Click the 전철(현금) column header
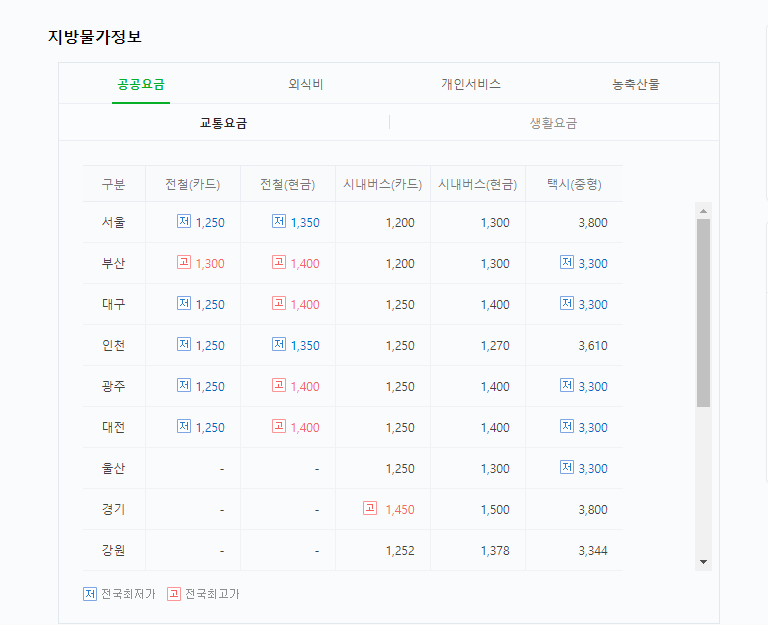 click(288, 184)
